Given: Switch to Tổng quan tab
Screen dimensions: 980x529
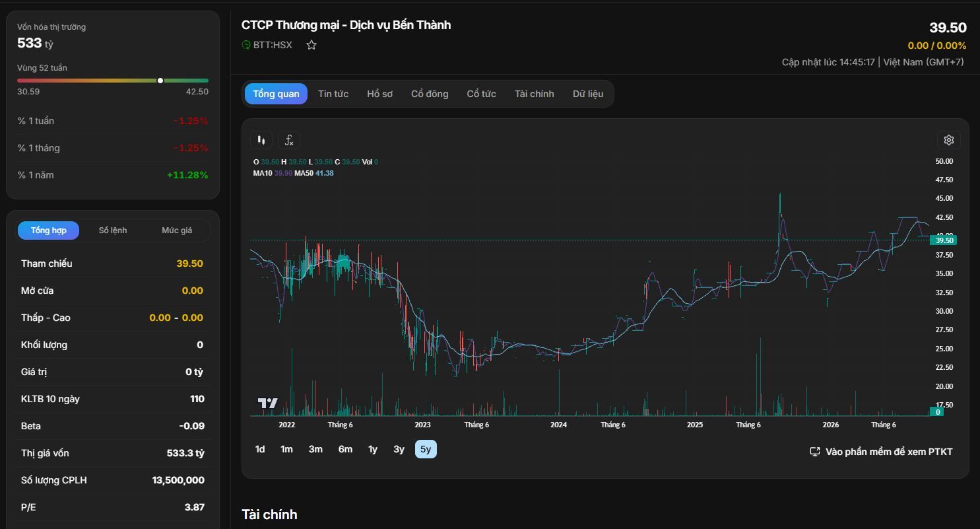Looking at the screenshot, I should pos(276,94).
